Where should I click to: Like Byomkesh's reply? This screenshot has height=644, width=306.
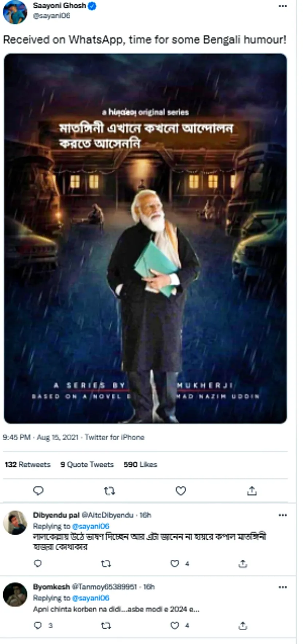tap(175, 625)
